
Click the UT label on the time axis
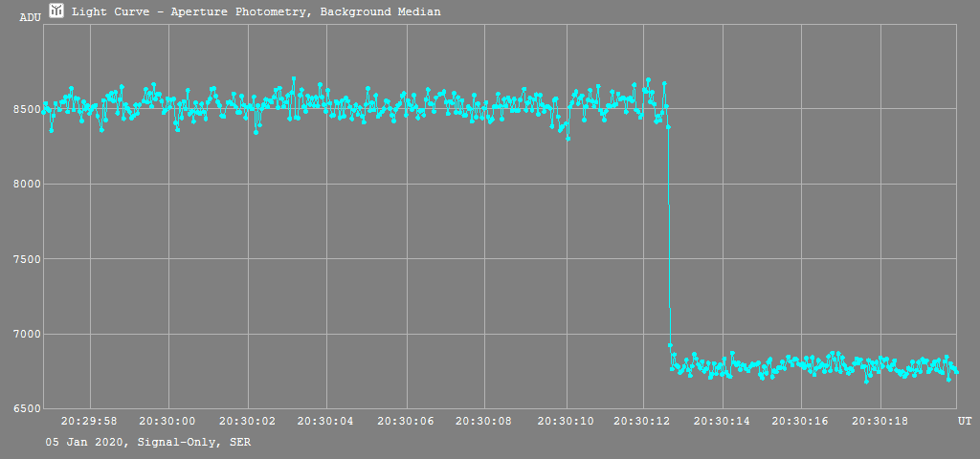coord(965,420)
